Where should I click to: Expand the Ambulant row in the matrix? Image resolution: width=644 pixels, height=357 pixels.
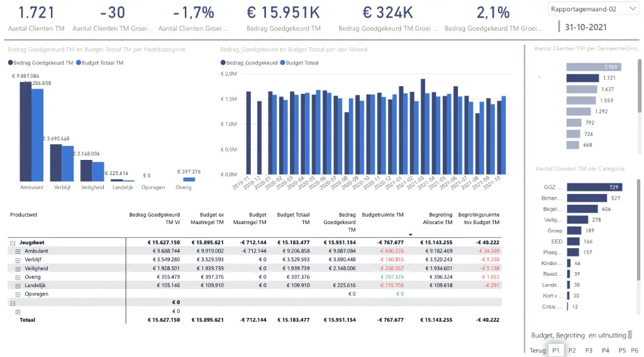[18, 251]
